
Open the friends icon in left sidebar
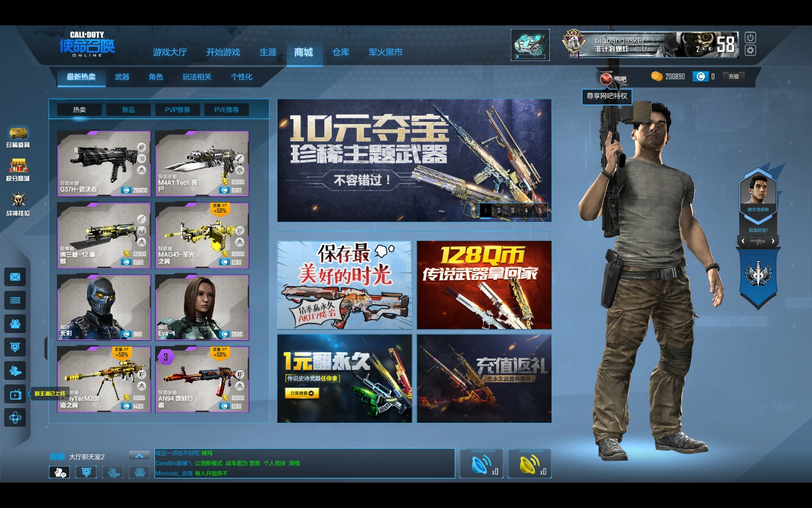click(x=15, y=324)
